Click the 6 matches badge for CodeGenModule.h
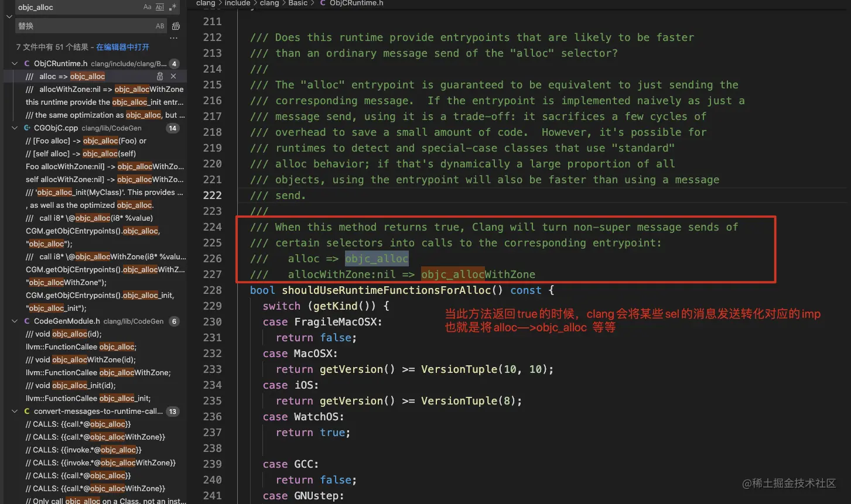The width and height of the screenshot is (851, 504). [174, 321]
